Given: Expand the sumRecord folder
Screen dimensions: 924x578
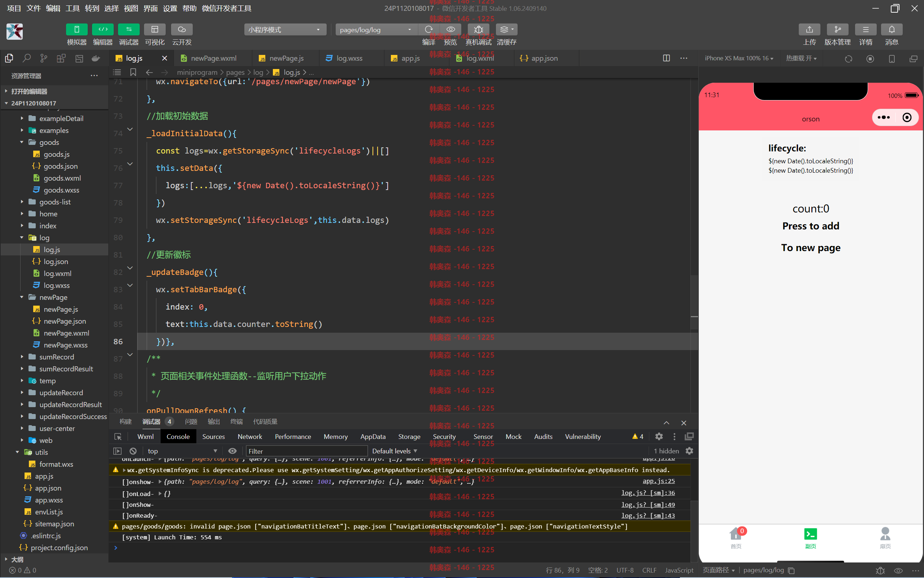Looking at the screenshot, I should pyautogui.click(x=22, y=357).
